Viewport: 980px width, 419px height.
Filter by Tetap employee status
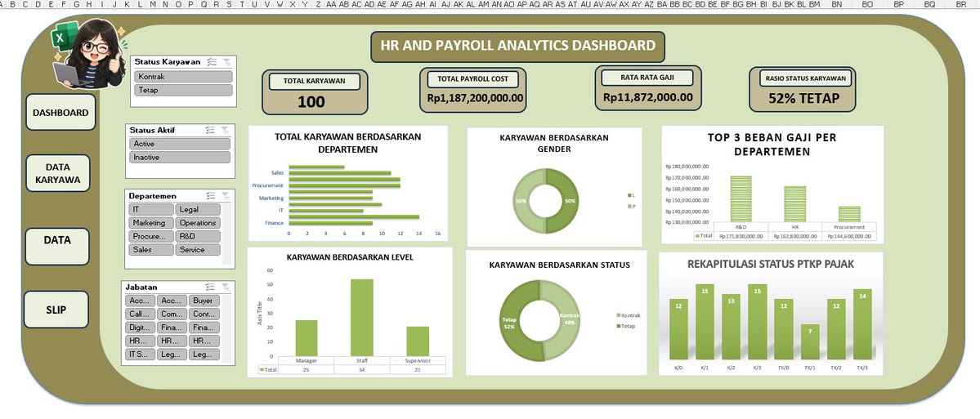pos(183,90)
